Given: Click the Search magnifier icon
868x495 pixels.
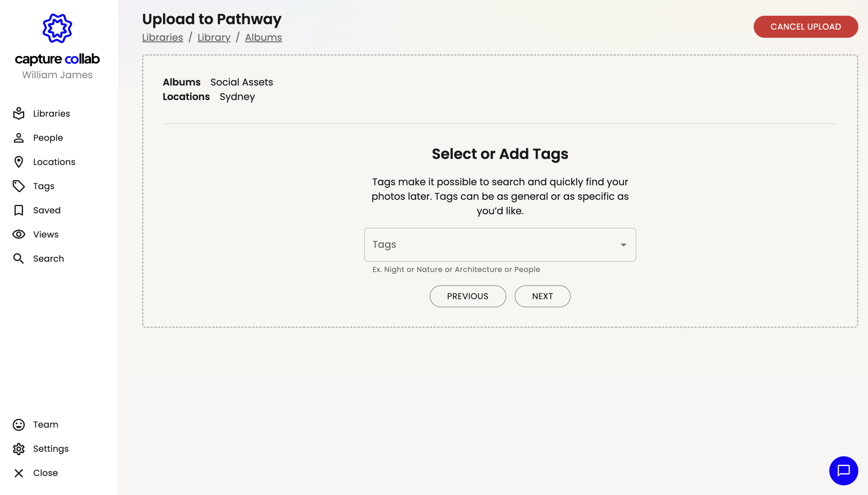Looking at the screenshot, I should click(x=19, y=258).
